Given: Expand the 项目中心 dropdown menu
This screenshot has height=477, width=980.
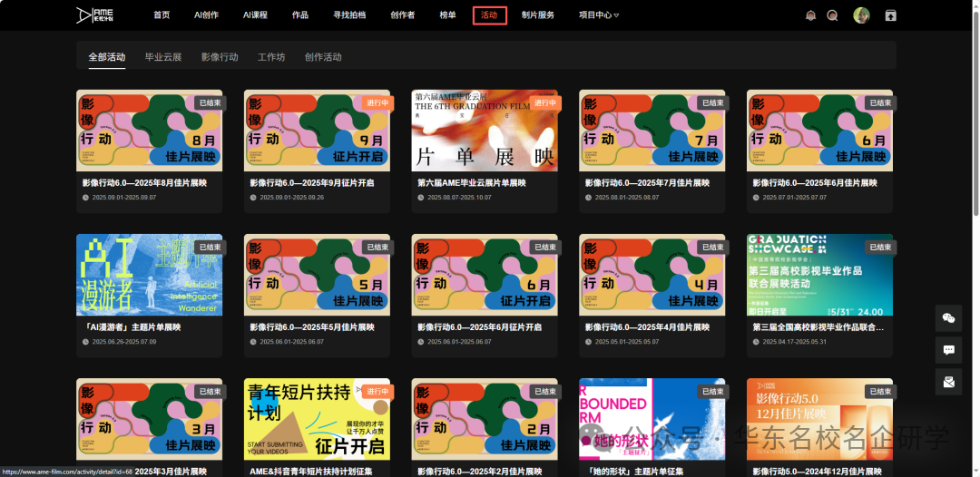Looking at the screenshot, I should point(599,15).
